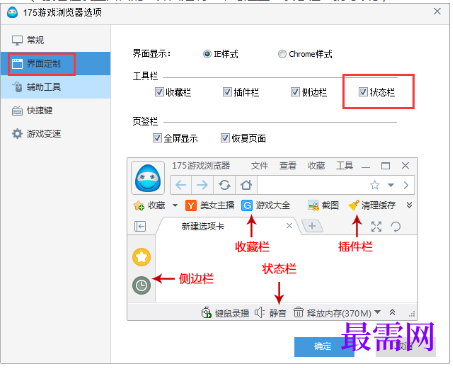Open the 收藏 menu in preview

point(316,165)
